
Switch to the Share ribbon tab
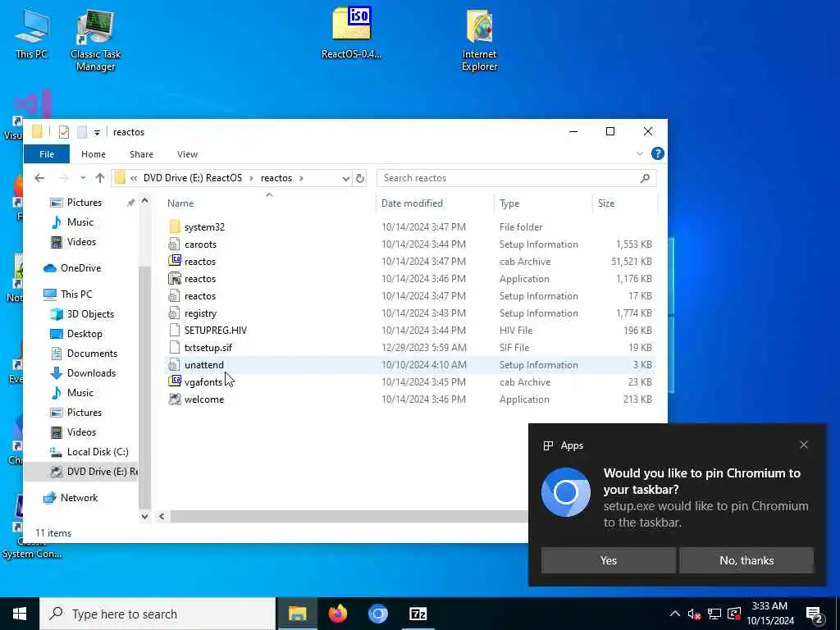point(141,154)
